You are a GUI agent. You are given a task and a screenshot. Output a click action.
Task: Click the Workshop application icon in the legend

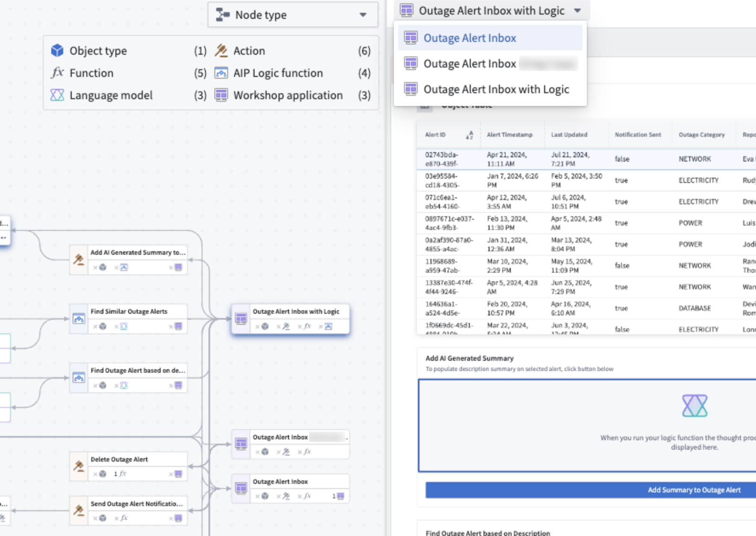tap(221, 95)
